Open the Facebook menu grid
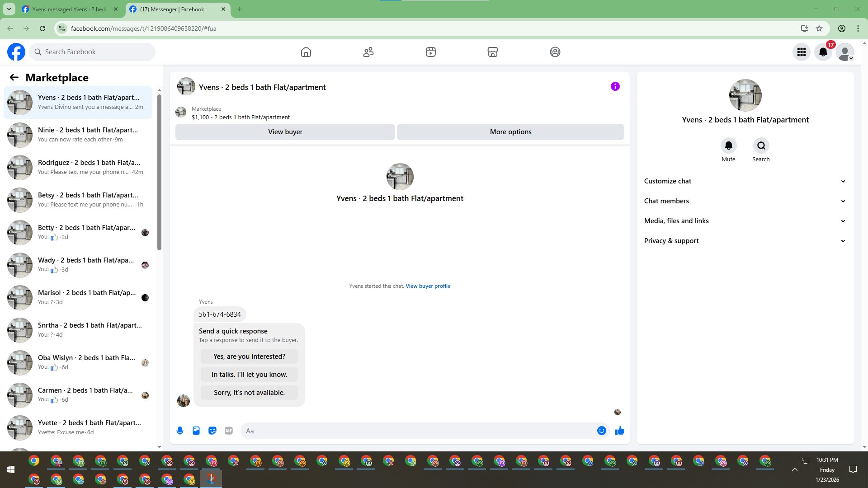The height and width of the screenshot is (488, 868). (x=802, y=52)
